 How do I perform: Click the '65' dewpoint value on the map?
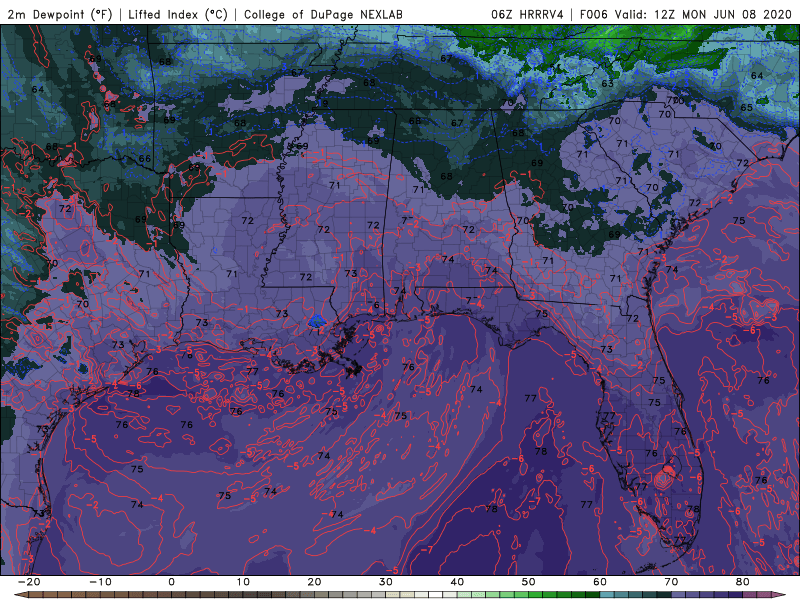(746, 108)
